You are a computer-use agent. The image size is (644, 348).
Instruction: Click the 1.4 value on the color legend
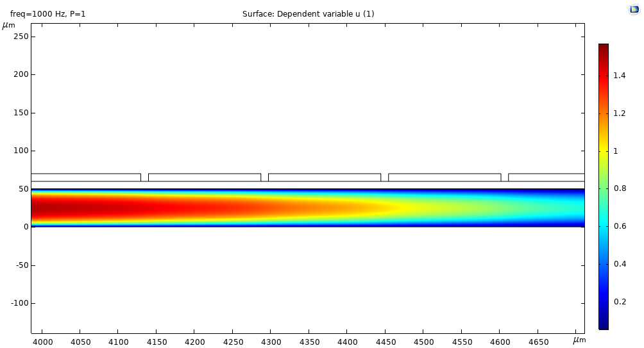click(x=619, y=76)
